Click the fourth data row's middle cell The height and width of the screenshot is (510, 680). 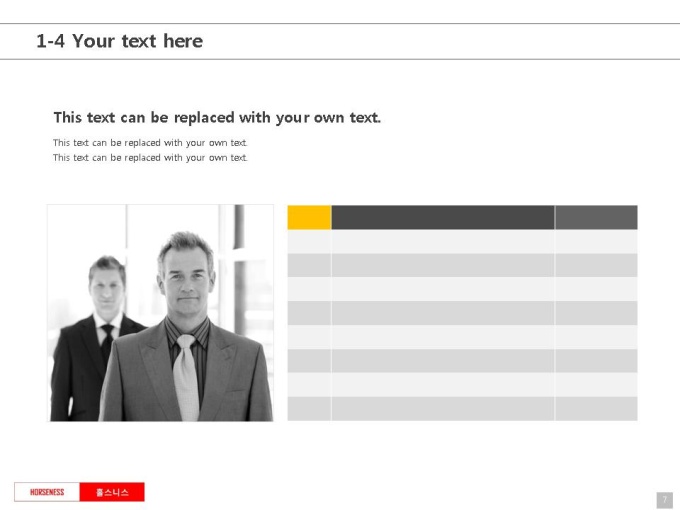(443, 313)
